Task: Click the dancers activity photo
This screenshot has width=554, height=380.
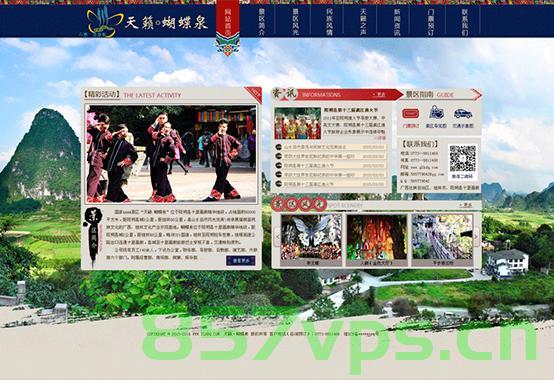Action: [171, 154]
